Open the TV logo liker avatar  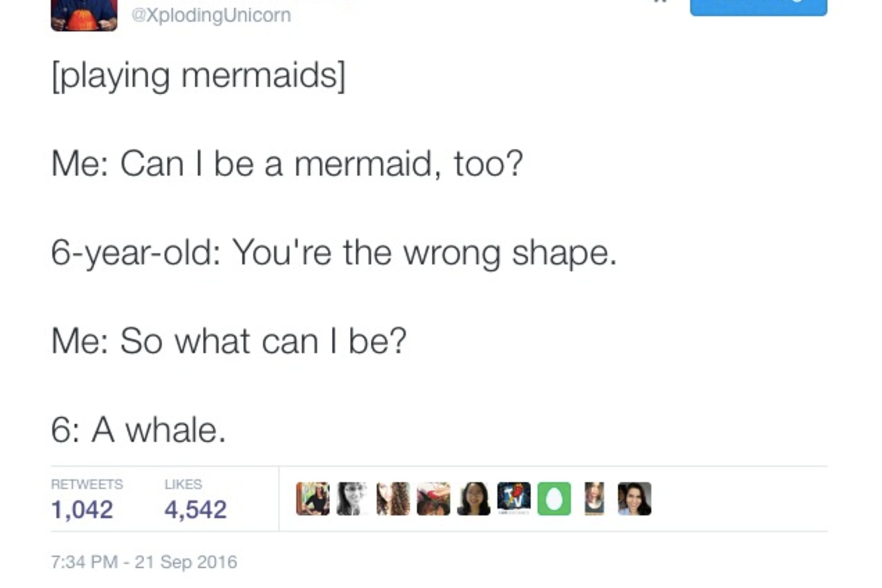pyautogui.click(x=514, y=498)
